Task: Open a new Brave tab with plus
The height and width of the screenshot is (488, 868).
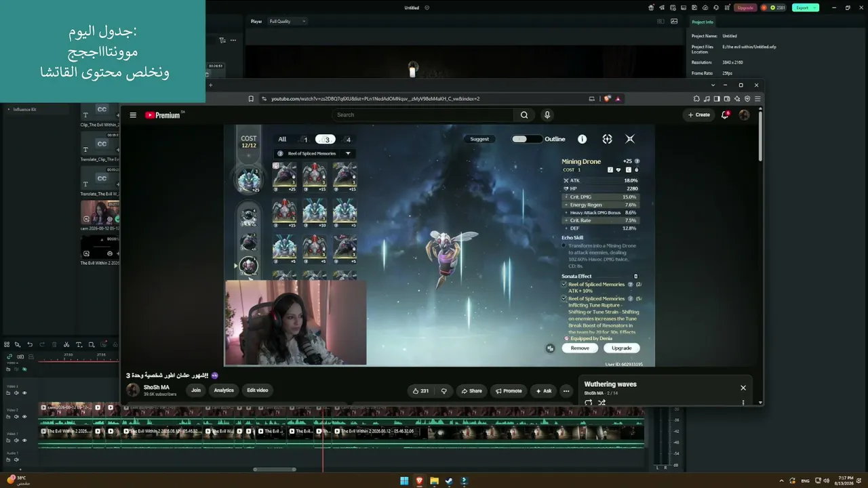Action: point(210,85)
